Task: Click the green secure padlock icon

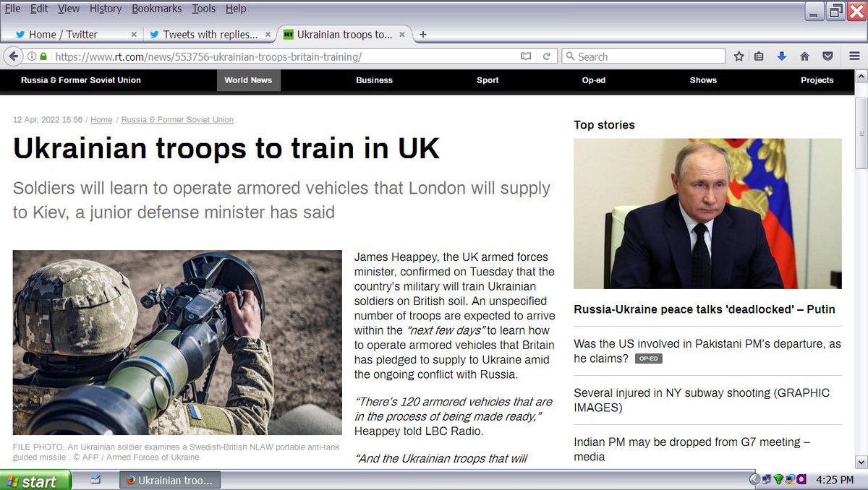Action: [x=43, y=56]
